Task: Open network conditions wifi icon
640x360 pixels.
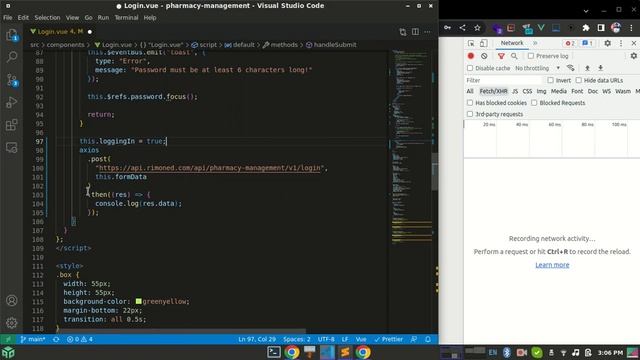Action: 571,68
